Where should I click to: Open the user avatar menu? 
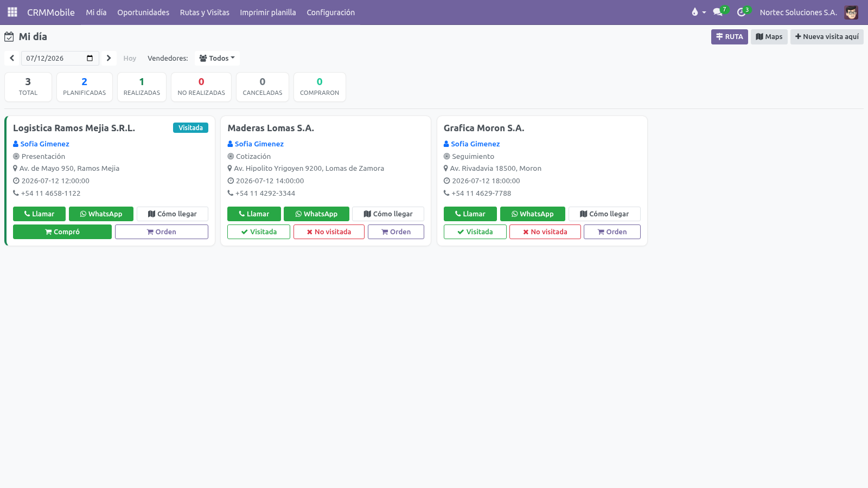[851, 12]
